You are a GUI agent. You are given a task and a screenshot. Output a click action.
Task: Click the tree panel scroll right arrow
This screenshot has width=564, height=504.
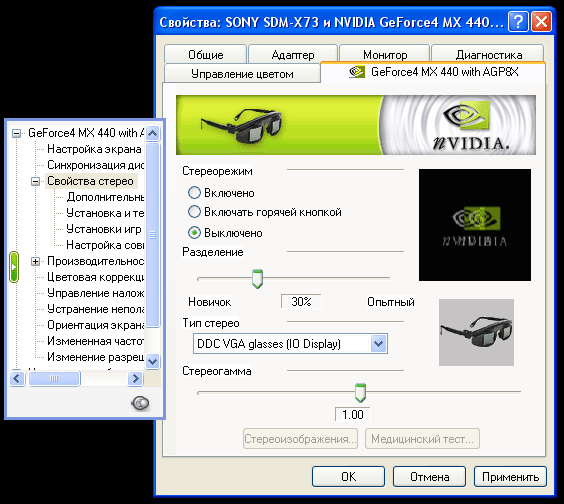[135, 378]
